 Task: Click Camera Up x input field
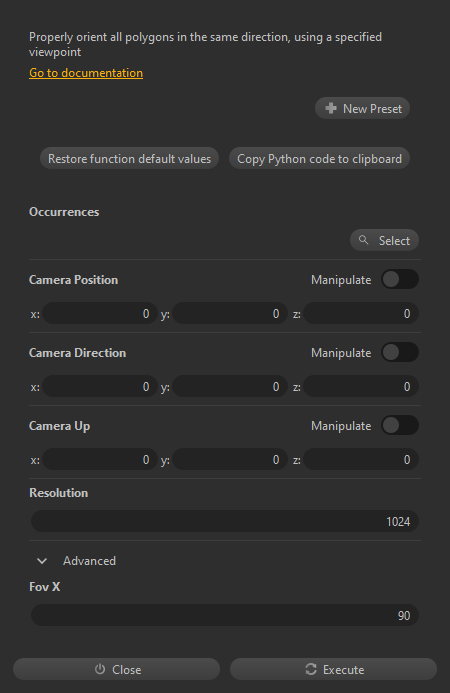point(100,459)
